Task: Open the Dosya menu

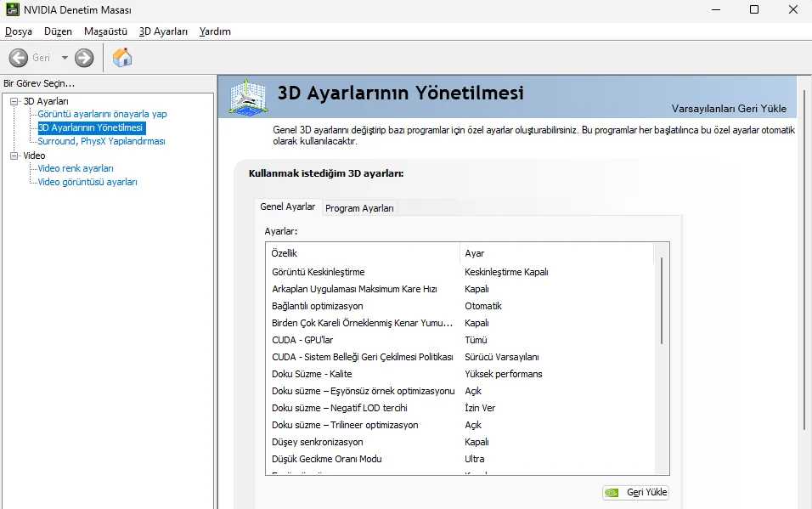Action: click(19, 31)
